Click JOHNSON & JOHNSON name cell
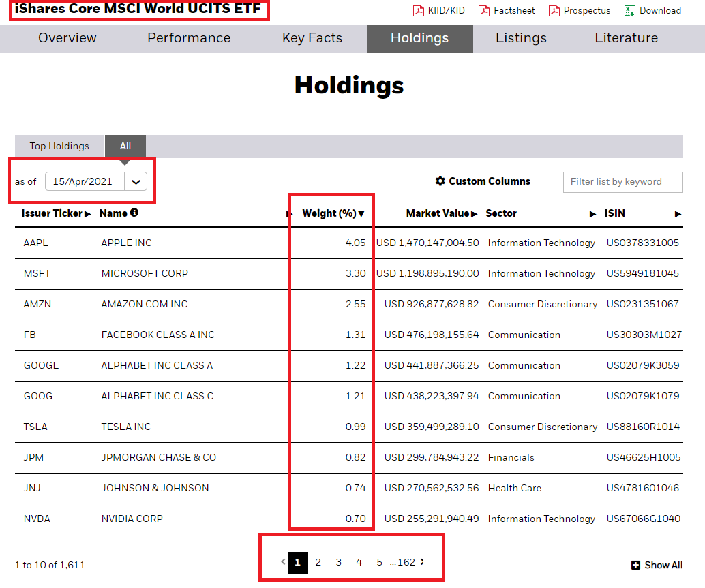The height and width of the screenshot is (588, 705). pyautogui.click(x=155, y=489)
